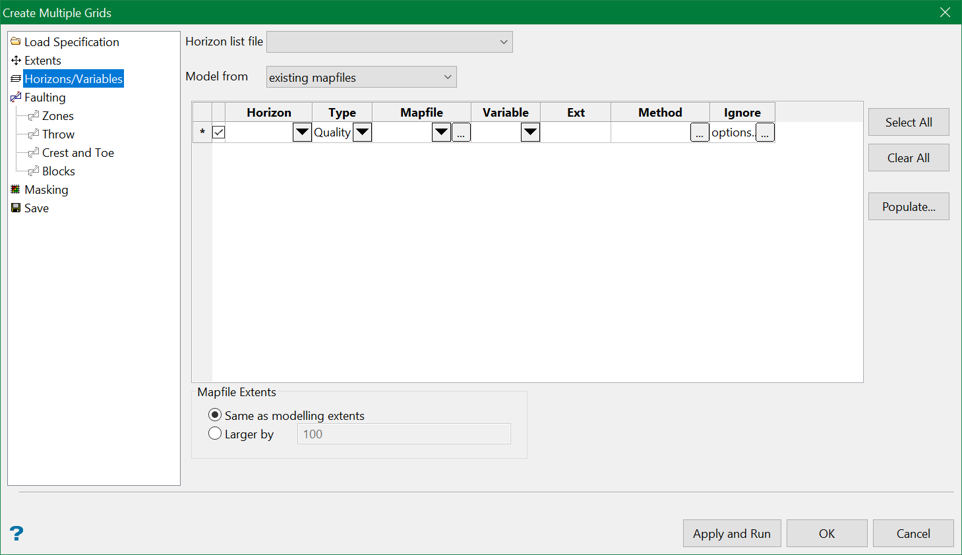Click the Larger by value field
Viewport: 962px width, 555px height.
click(403, 434)
